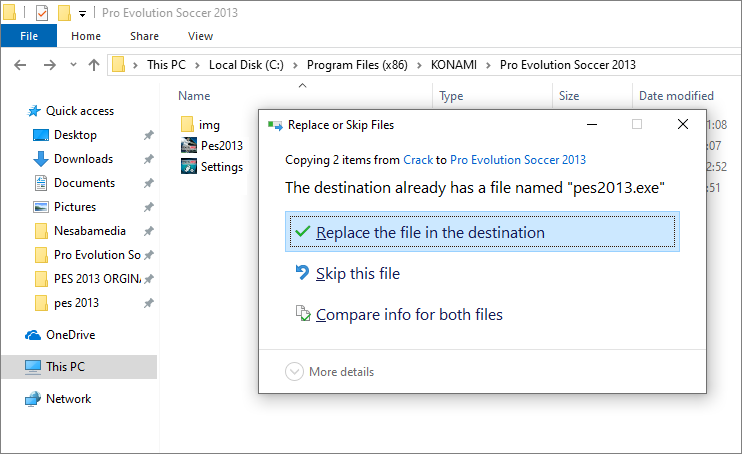Select OneDrive cloud icon in sidebar

[x=33, y=335]
